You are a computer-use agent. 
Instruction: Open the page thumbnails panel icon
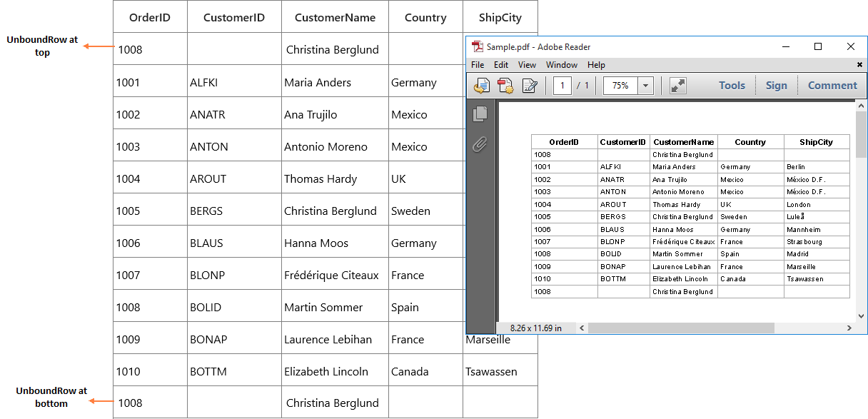point(480,113)
